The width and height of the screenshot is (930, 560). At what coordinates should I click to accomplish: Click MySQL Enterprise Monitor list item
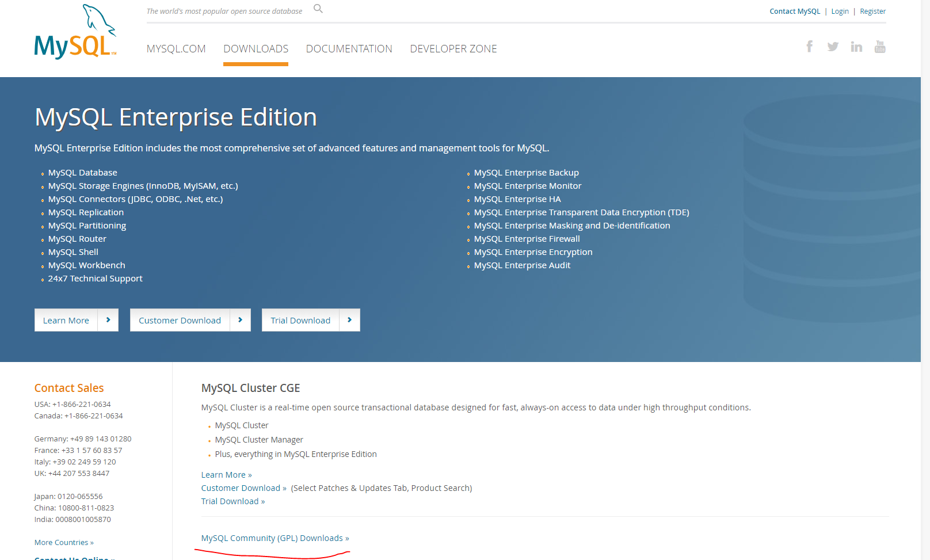tap(528, 186)
